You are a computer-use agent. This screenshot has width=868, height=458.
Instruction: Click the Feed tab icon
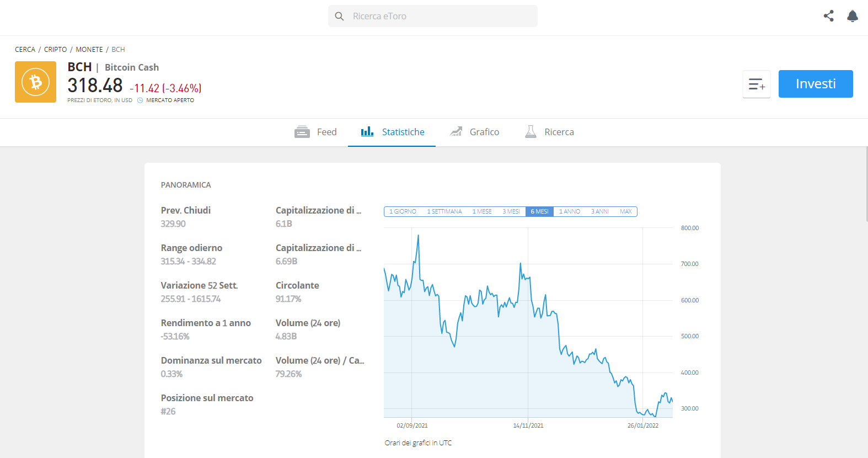coord(302,132)
